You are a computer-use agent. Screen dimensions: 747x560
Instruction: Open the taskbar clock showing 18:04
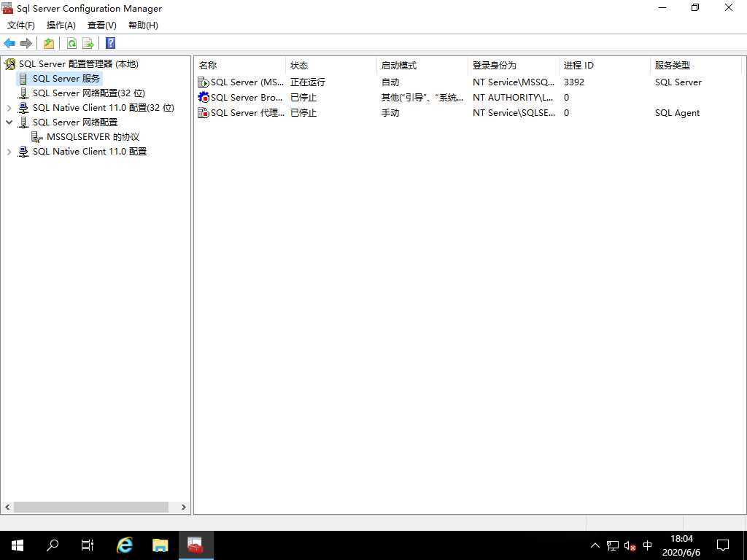681,545
